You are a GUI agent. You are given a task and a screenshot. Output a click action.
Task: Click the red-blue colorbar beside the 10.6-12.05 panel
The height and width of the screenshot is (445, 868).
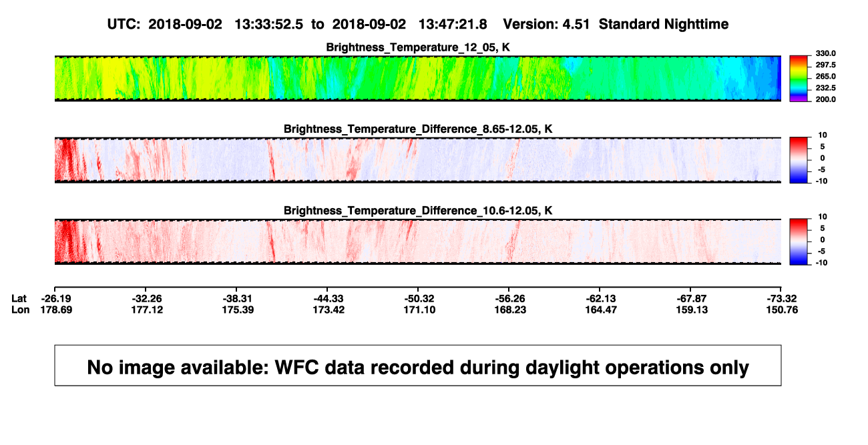click(798, 242)
